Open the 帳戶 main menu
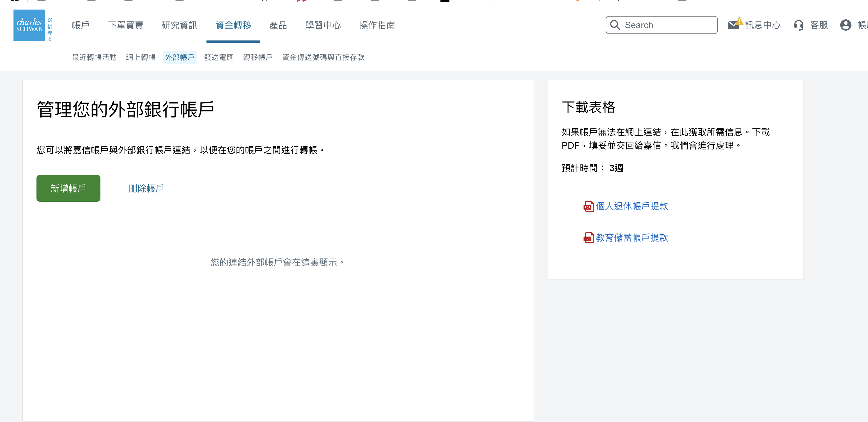The image size is (868, 422). 81,25
